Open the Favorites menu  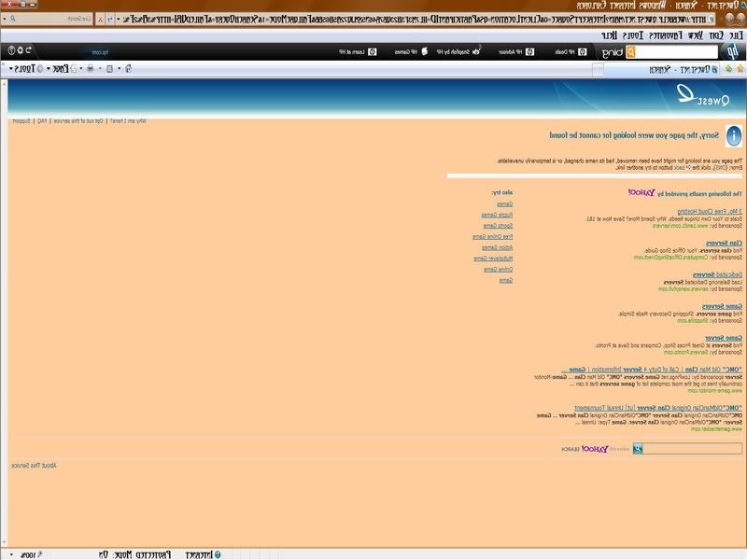coord(666,35)
